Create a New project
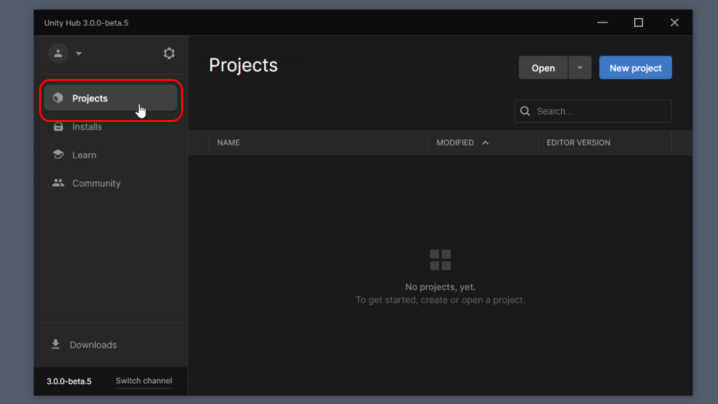718x404 pixels. pos(636,68)
